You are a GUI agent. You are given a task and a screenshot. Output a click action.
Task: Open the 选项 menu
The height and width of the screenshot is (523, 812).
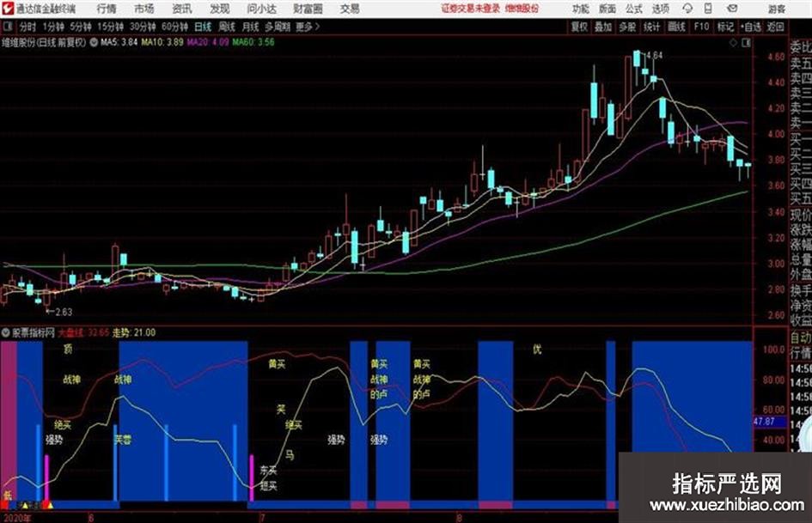pyautogui.click(x=661, y=9)
